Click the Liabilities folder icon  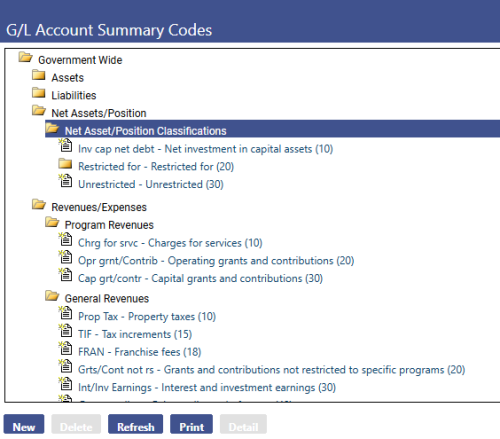(x=39, y=93)
